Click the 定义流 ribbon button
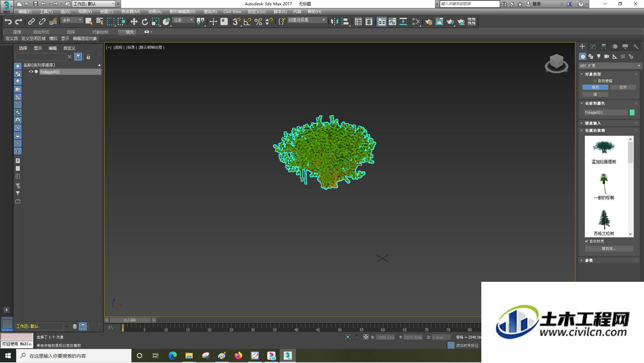644x363 pixels. pos(12,39)
